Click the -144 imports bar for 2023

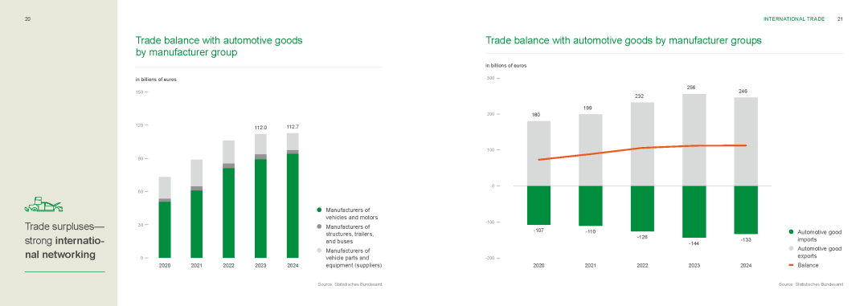click(694, 212)
